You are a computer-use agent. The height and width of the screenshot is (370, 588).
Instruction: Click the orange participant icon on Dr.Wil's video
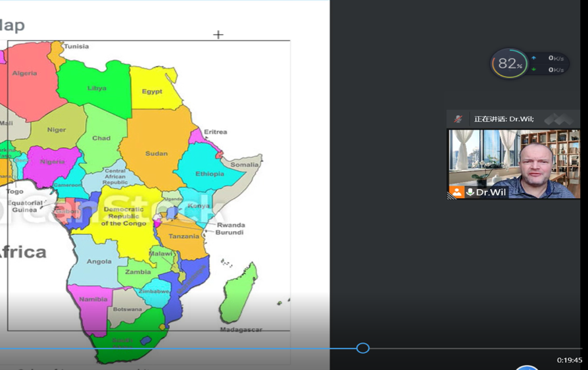(456, 192)
